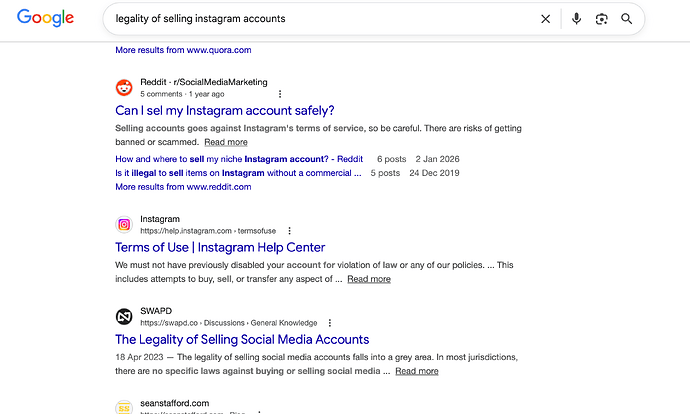The height and width of the screenshot is (414, 690).
Task: Click the Reddit - r/SocialMediaMarketing source name
Action: tap(204, 82)
